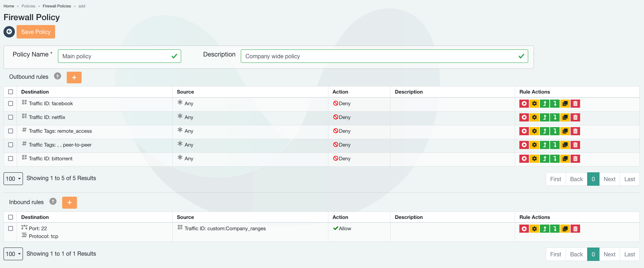Edit the Port 22 inbound rule
The image size is (644, 268).
pos(535,229)
